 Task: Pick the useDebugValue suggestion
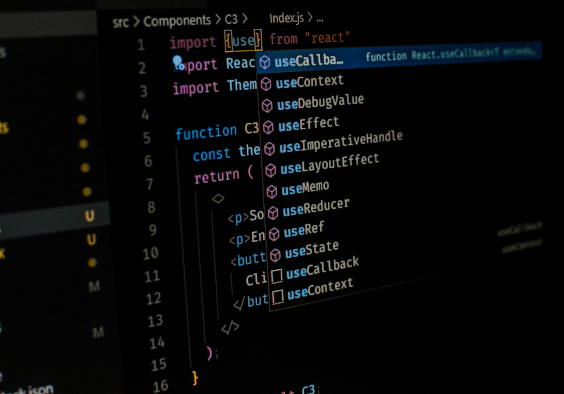pos(320,102)
